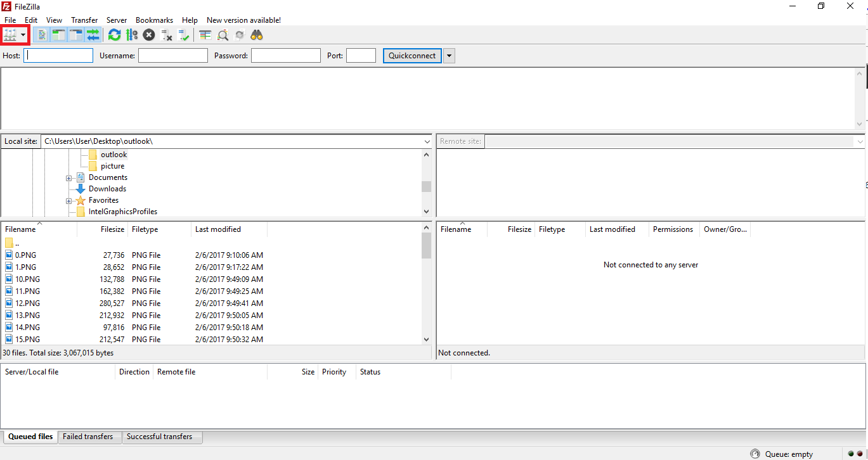The height and width of the screenshot is (460, 868).
Task: Sort the queue by Server/Local file column
Action: coord(58,372)
